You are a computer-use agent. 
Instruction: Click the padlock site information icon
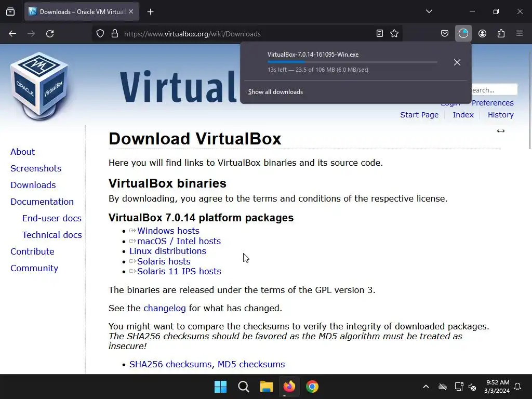(115, 34)
